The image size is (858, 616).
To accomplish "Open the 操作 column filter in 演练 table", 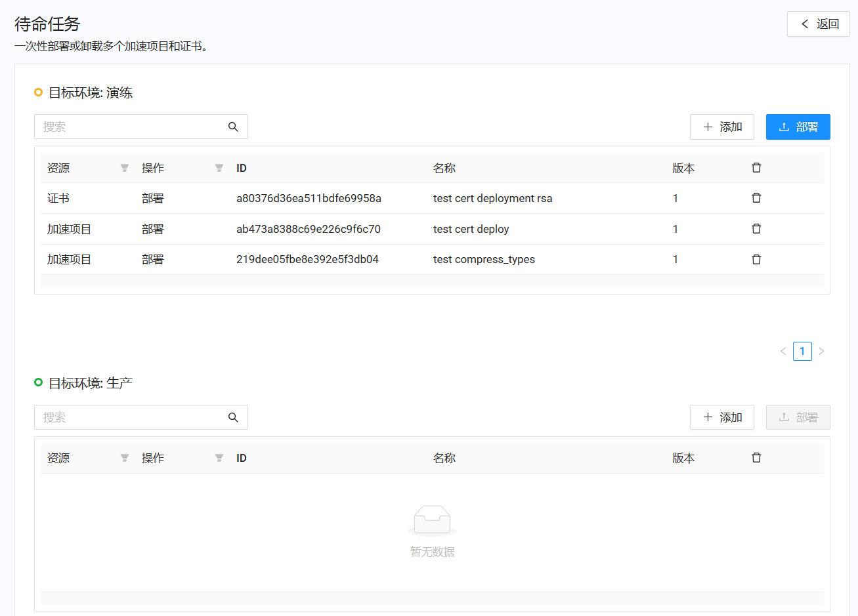I will click(x=219, y=168).
